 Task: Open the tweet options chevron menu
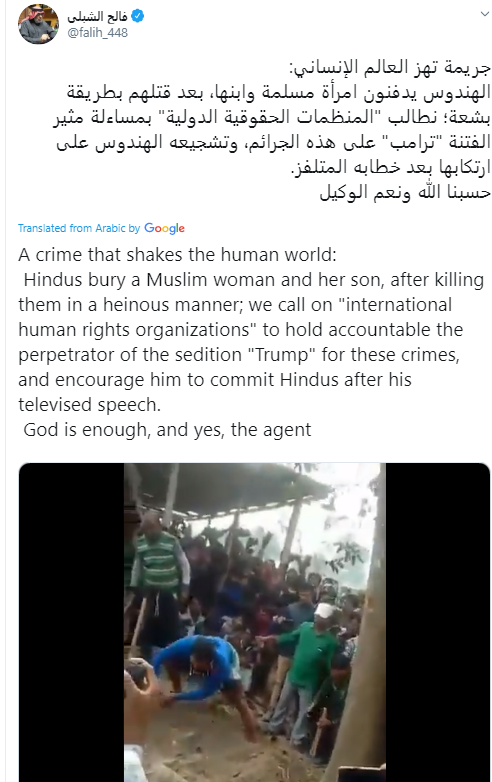485,14
